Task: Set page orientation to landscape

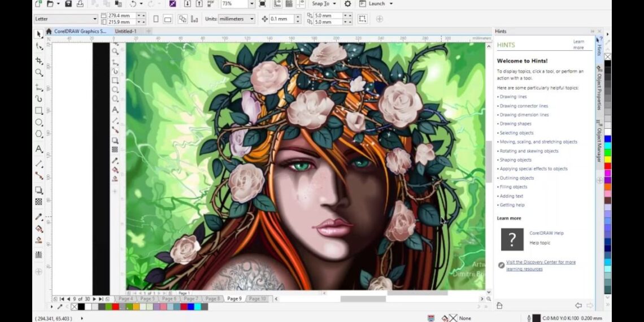Action: pos(168,19)
